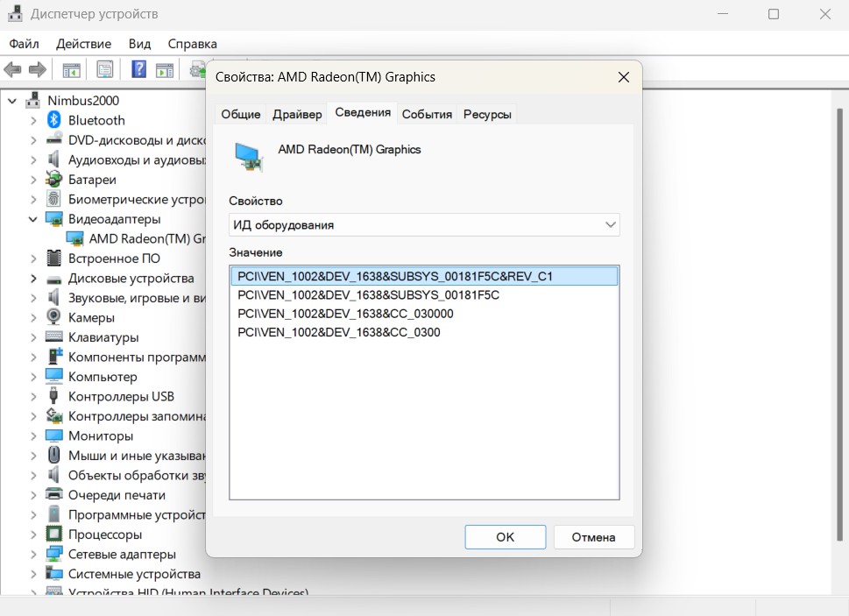
Task: Select the hardware ID ending CC_0300
Action: coord(338,332)
